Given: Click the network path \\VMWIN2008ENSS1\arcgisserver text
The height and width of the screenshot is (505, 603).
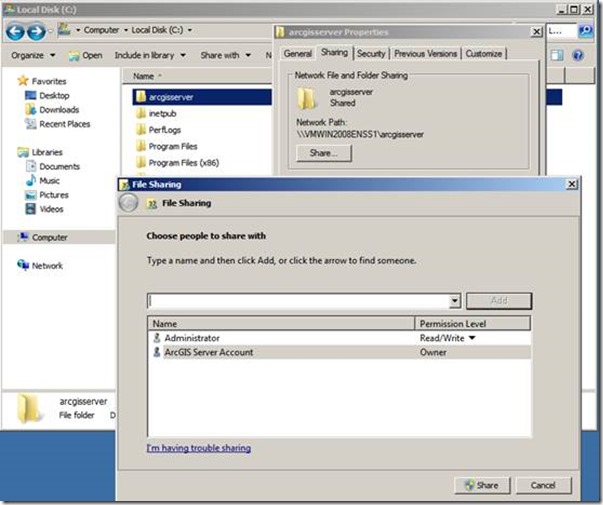Looking at the screenshot, I should pyautogui.click(x=360, y=134).
